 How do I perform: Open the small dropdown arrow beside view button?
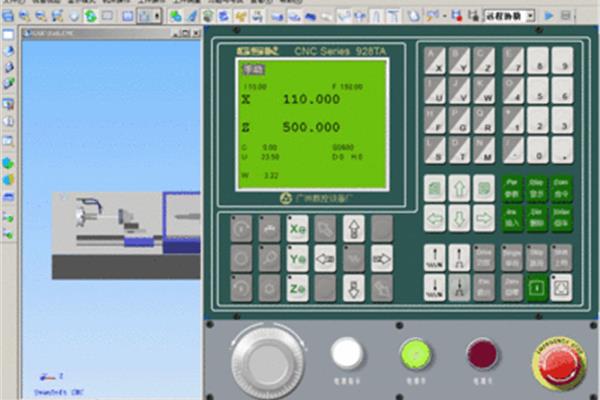[x=157, y=16]
